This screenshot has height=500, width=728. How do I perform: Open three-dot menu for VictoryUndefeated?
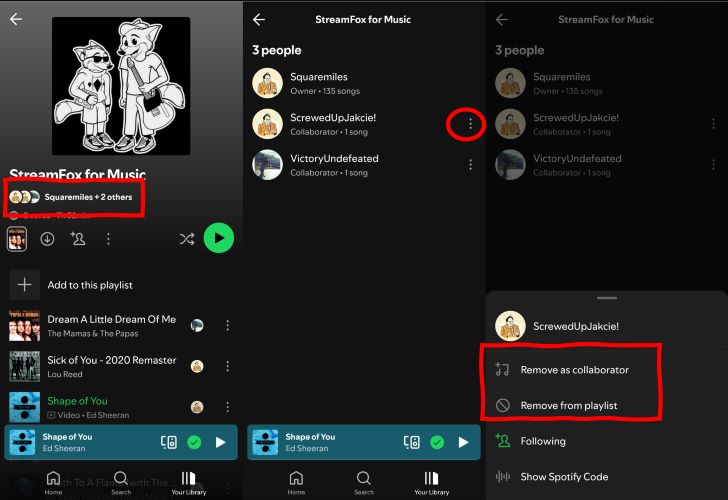470,164
